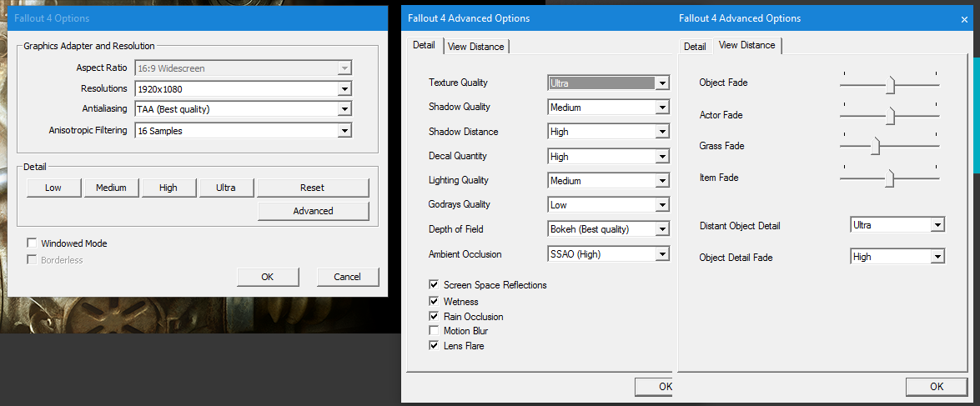Click the Grass Fade slider handle
The height and width of the screenshot is (406, 980).
(876, 146)
